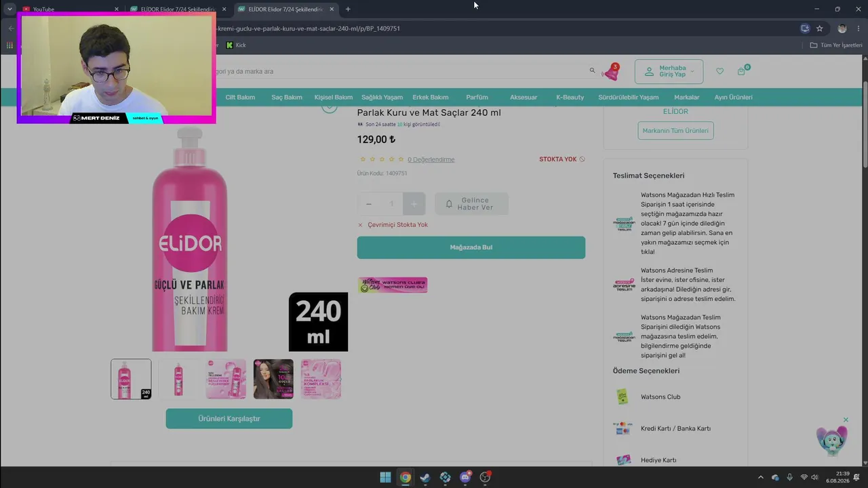Viewport: 868px width, 488px height.
Task: Click the Kredi Kartı / Banka Kartı icon
Action: click(623, 428)
